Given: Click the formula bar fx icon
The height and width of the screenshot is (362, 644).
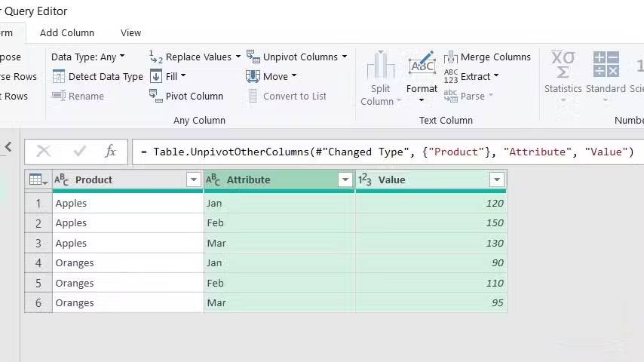Looking at the screenshot, I should pyautogui.click(x=110, y=152).
